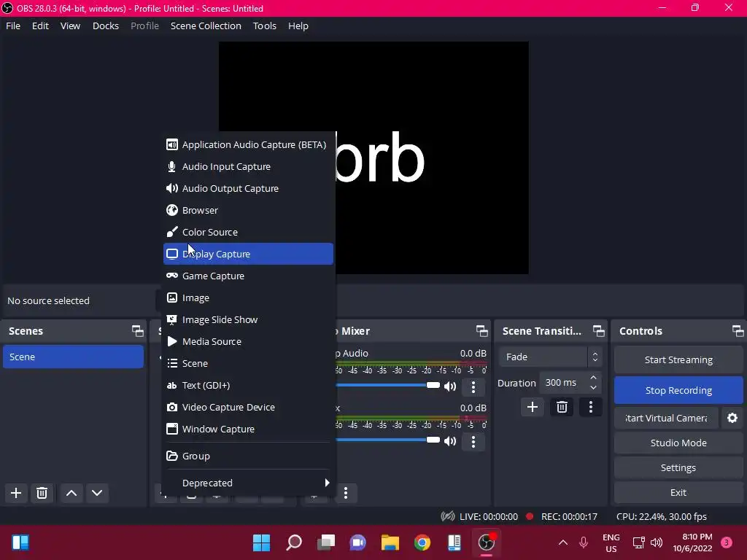Start the virtual camera
This screenshot has height=560, width=747.
pyautogui.click(x=666, y=418)
